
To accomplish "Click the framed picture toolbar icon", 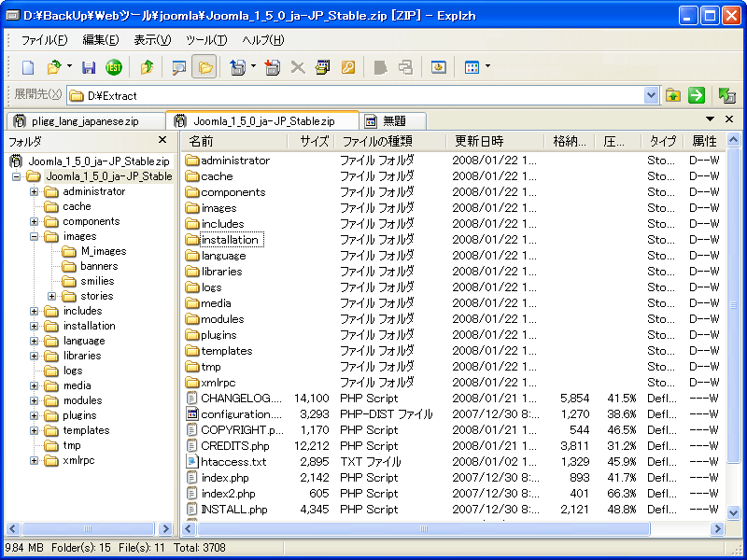I will (x=438, y=67).
